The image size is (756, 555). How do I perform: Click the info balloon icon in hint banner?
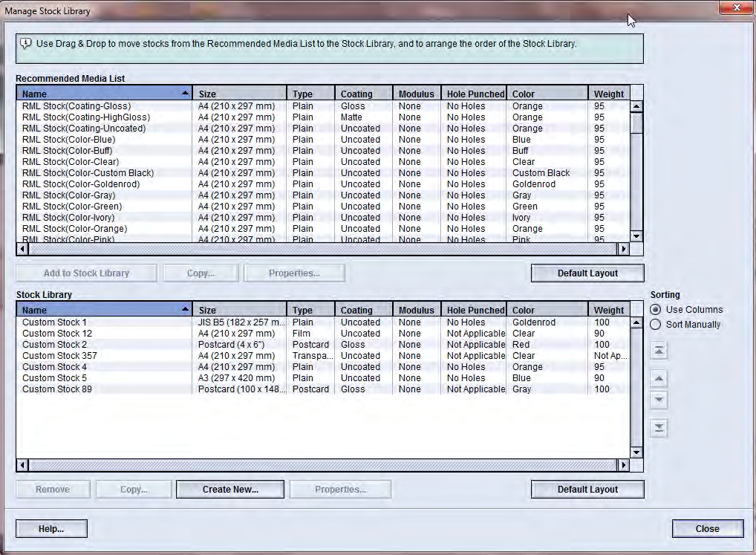pos(25,44)
